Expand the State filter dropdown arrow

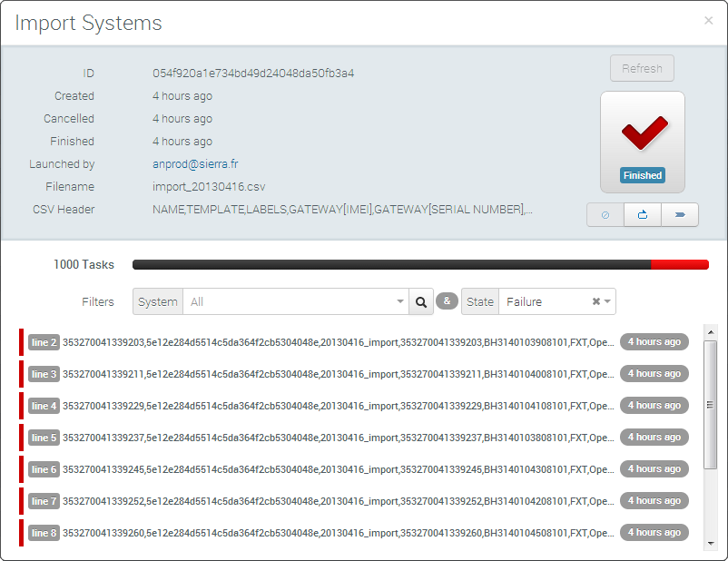(x=608, y=301)
